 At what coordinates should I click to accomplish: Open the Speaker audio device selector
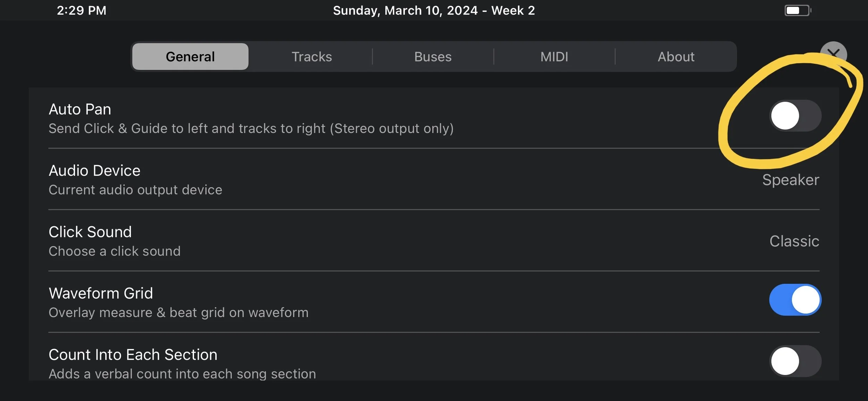click(791, 180)
